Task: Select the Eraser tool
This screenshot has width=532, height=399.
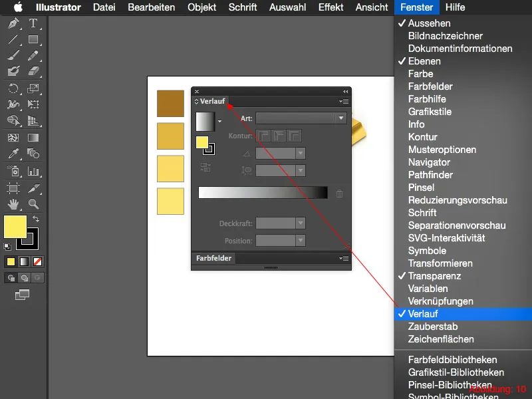Action: click(33, 71)
